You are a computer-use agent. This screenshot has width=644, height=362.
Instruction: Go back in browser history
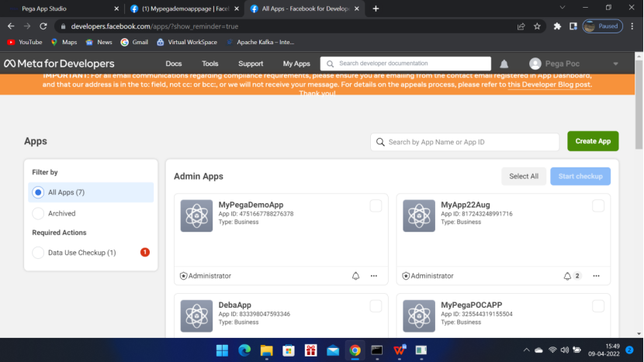click(x=11, y=26)
